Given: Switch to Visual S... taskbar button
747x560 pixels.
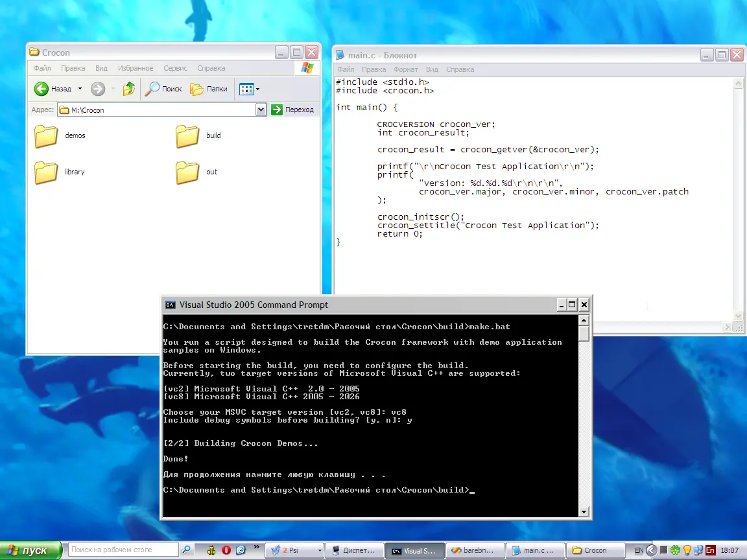Looking at the screenshot, I should point(414,550).
